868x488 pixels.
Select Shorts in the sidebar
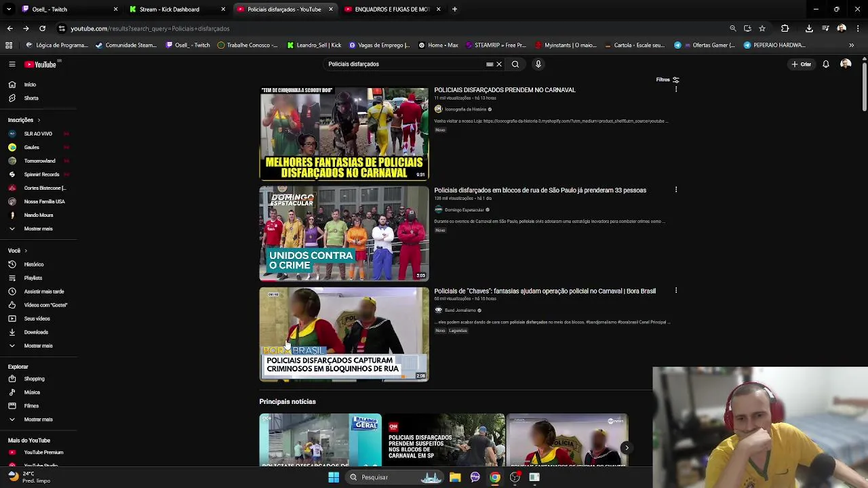tap(31, 98)
